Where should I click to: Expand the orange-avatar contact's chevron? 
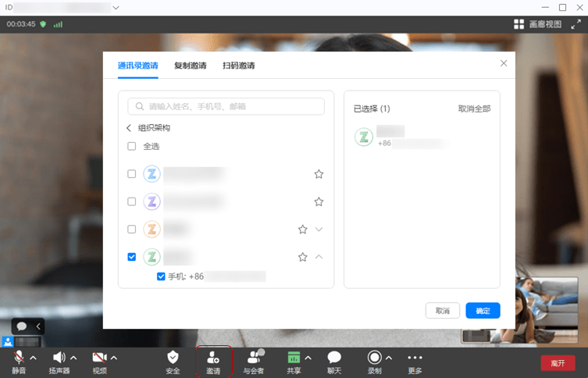coord(319,230)
